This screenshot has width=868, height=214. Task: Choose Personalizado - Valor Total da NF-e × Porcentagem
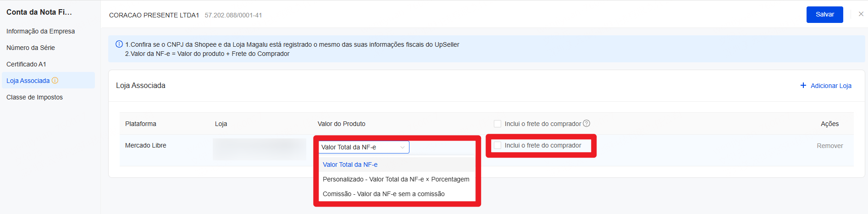coord(397,179)
